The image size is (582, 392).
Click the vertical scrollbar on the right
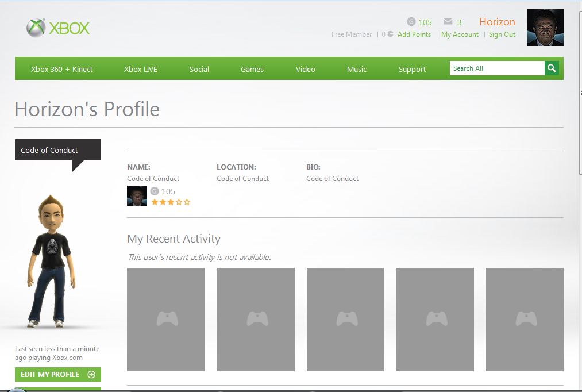[580, 93]
